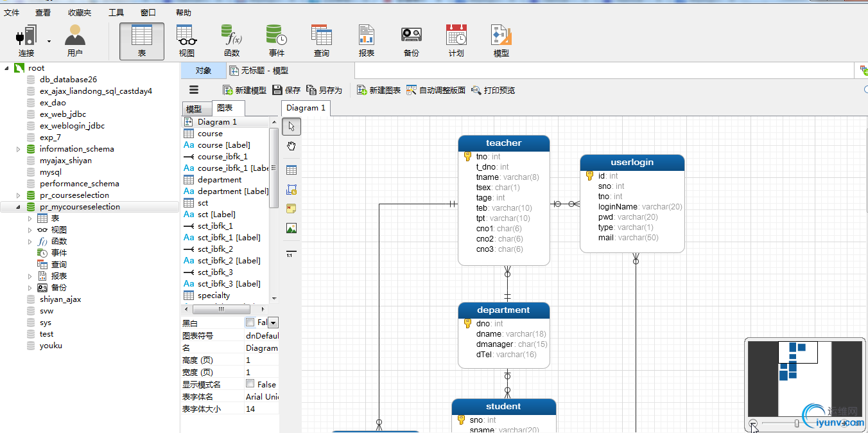
Task: Select the pointer tool in diagram palette
Action: click(x=291, y=126)
